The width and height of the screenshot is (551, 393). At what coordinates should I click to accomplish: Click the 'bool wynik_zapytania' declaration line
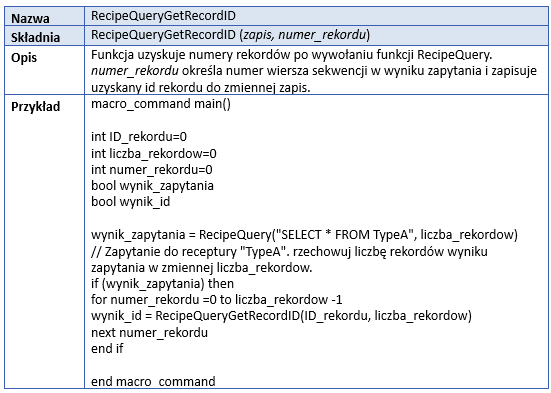coord(152,186)
